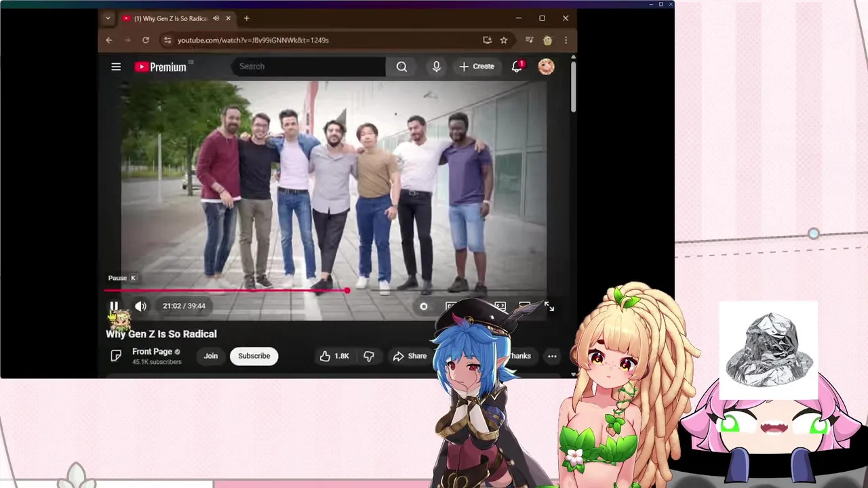This screenshot has height=488, width=868.
Task: Join the Front Page channel membership
Action: 211,356
